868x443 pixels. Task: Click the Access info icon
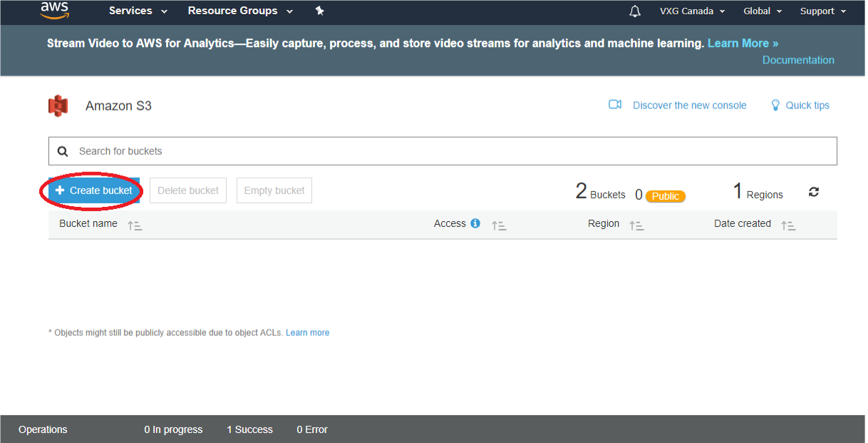[x=475, y=223]
